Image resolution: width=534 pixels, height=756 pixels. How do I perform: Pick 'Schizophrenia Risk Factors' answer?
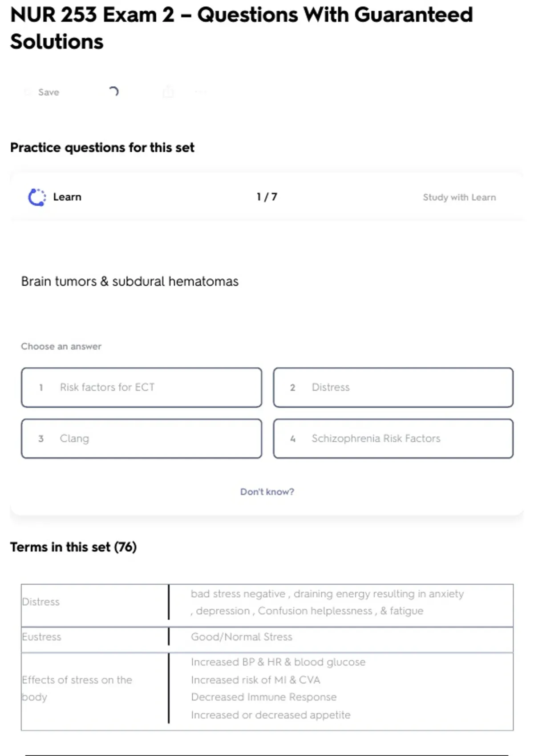[393, 438]
